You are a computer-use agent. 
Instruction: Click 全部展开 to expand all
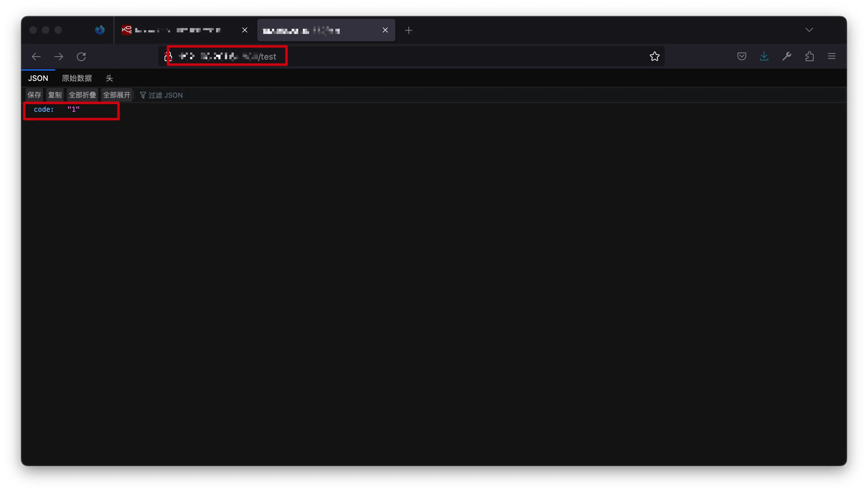pyautogui.click(x=116, y=95)
